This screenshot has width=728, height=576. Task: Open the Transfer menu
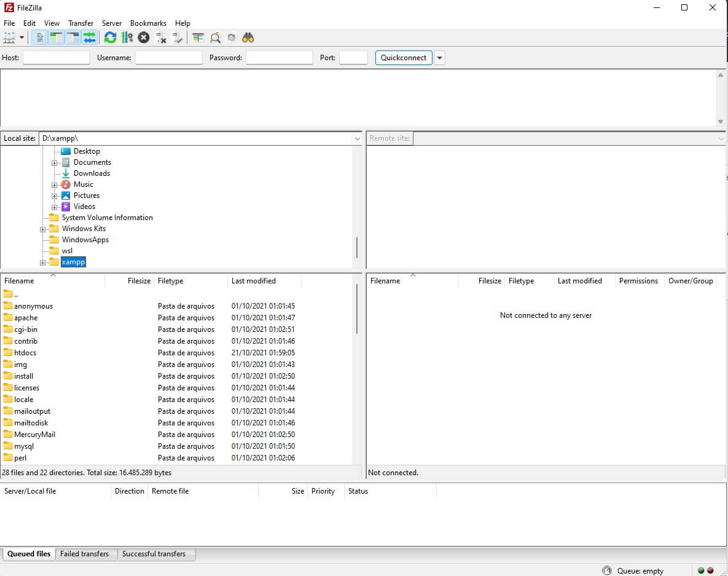[x=80, y=23]
